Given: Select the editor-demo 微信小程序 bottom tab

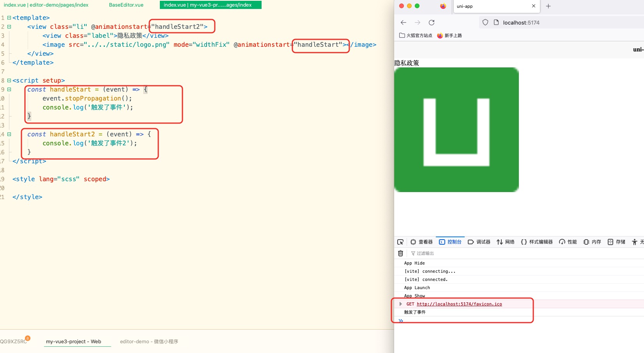Looking at the screenshot, I should tap(149, 341).
